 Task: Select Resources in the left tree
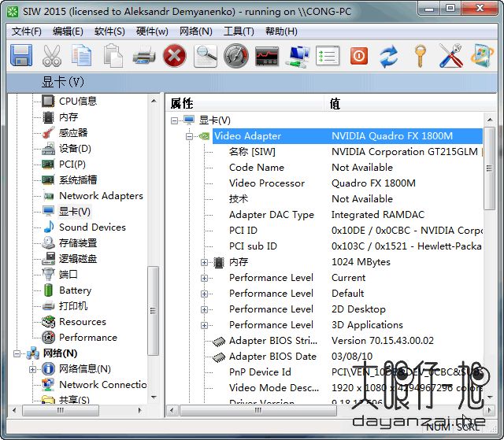[x=83, y=321]
